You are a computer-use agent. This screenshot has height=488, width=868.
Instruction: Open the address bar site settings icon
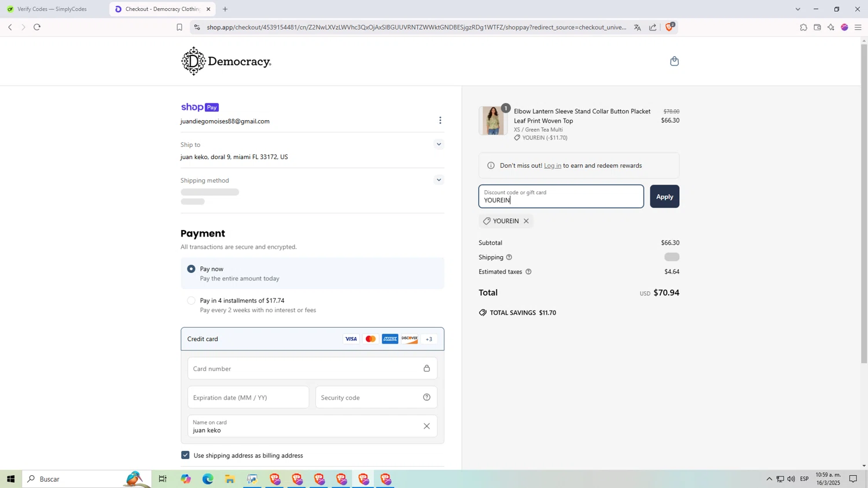[x=197, y=27]
